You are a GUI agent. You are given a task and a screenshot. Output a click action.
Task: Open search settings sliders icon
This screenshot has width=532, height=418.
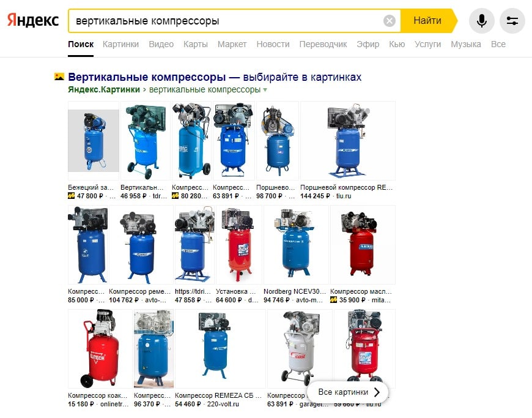pyautogui.click(x=512, y=21)
